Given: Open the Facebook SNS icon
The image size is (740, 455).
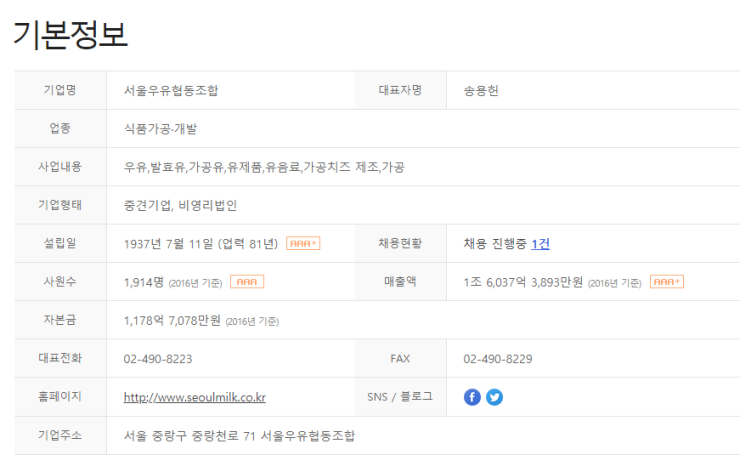Looking at the screenshot, I should tap(472, 397).
